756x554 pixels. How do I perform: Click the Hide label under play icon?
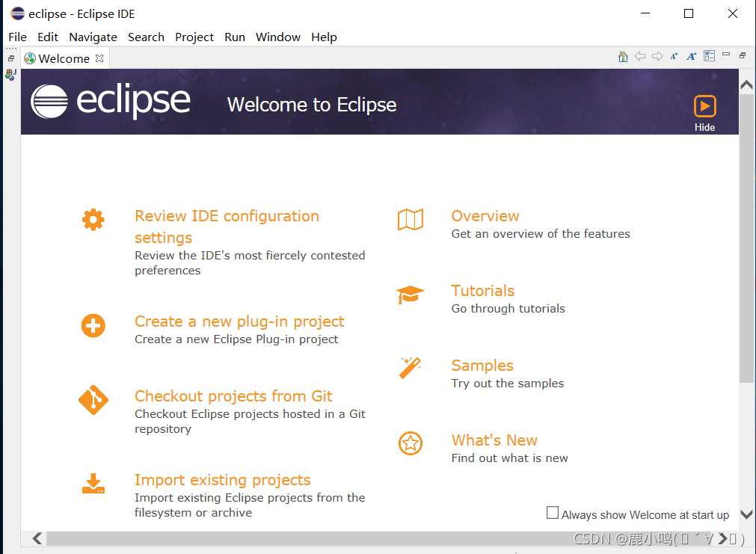pos(705,127)
